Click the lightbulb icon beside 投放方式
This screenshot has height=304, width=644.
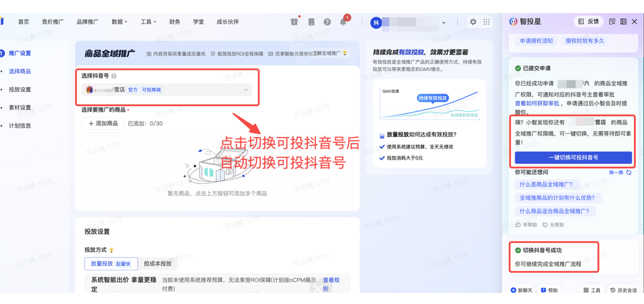click(x=112, y=250)
